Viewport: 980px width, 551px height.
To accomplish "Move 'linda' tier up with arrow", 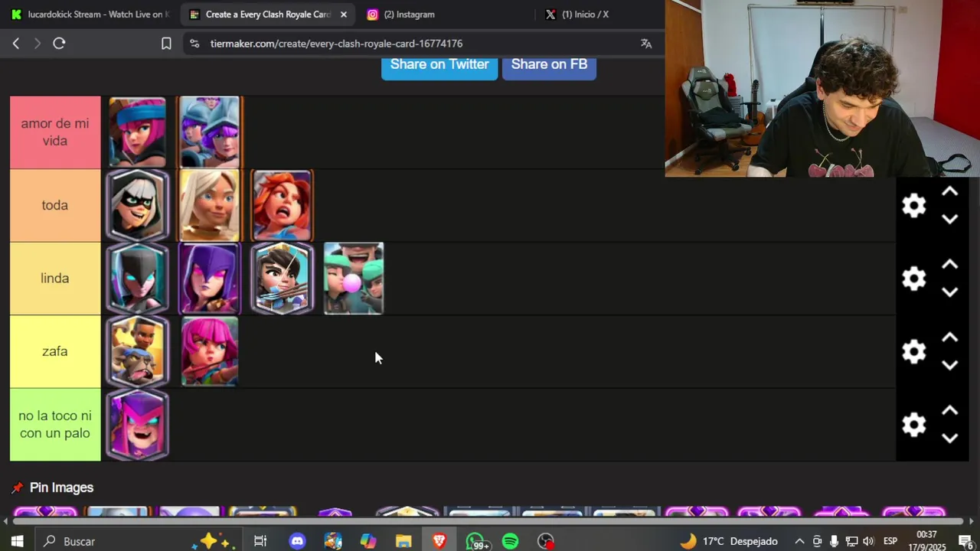I will [950, 265].
